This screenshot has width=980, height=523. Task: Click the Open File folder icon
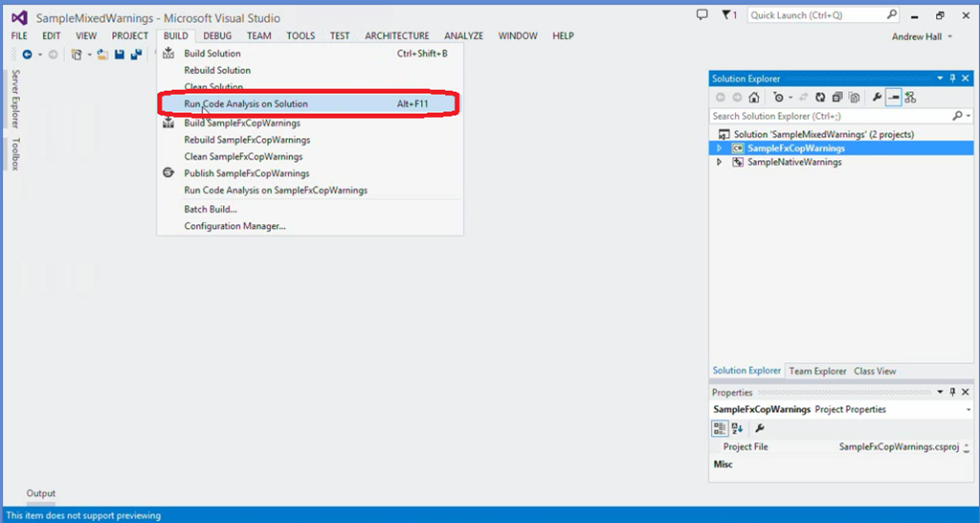coord(102,55)
